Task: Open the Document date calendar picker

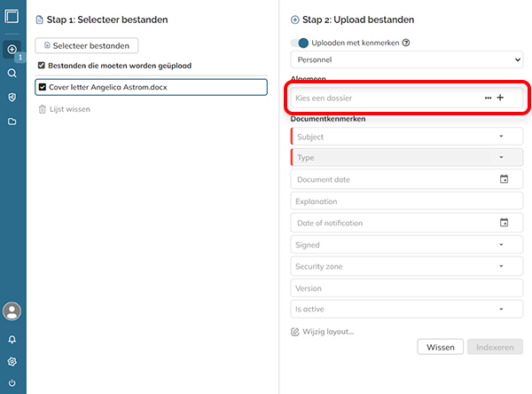Action: click(x=504, y=179)
